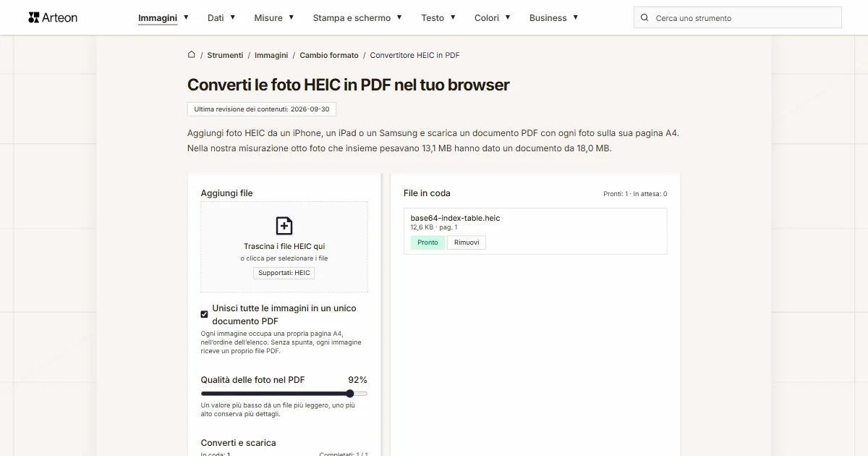Viewport: 868px width, 456px height.
Task: Open the Dati menu
Action: [216, 18]
